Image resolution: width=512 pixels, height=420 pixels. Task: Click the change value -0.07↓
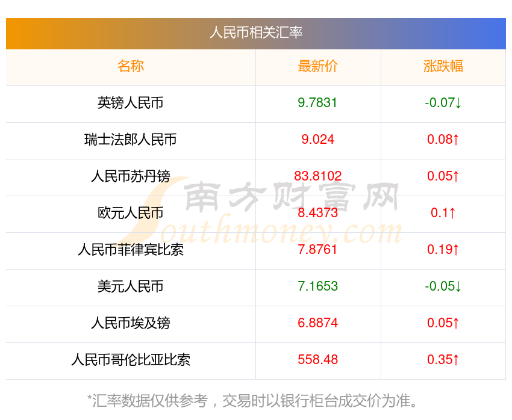tap(443, 103)
